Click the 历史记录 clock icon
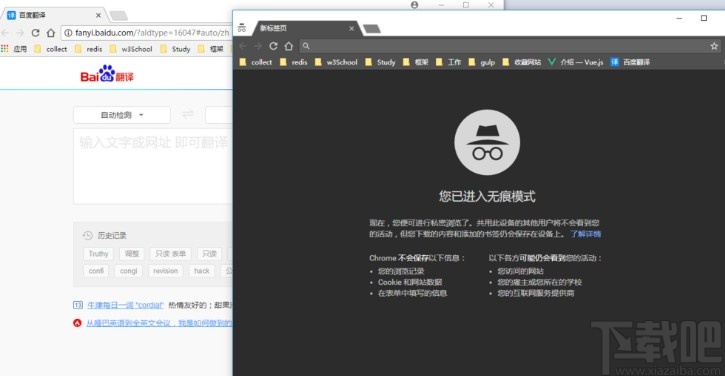This screenshot has width=725, height=376. [87, 235]
